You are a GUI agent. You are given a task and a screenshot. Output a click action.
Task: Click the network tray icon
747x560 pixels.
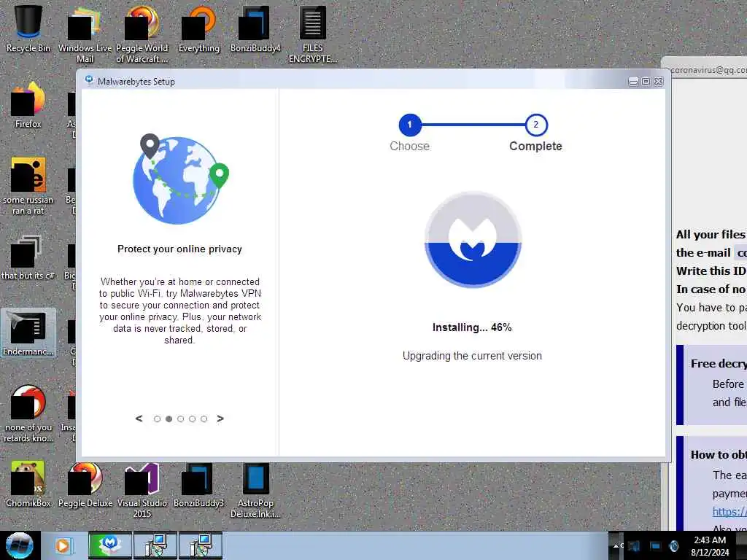(654, 545)
